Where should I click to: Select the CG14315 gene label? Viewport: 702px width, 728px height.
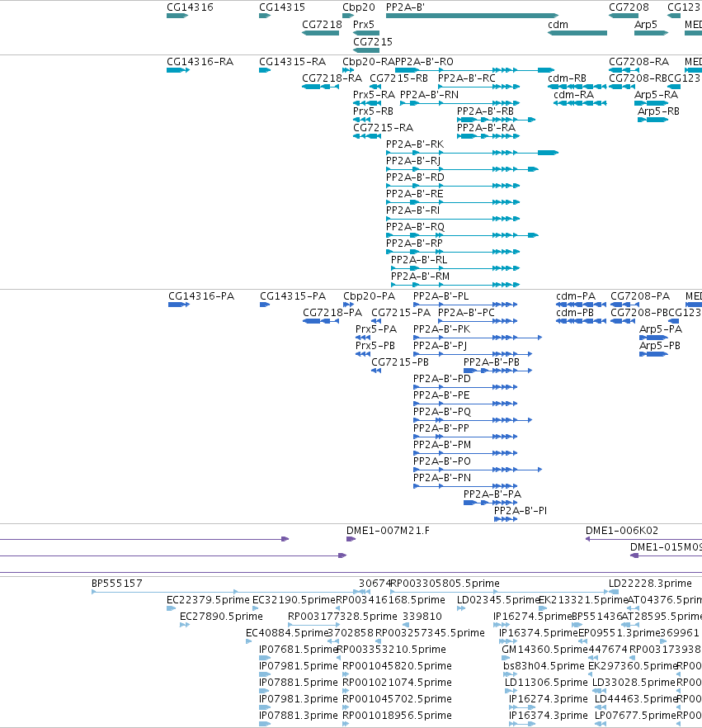[281, 7]
